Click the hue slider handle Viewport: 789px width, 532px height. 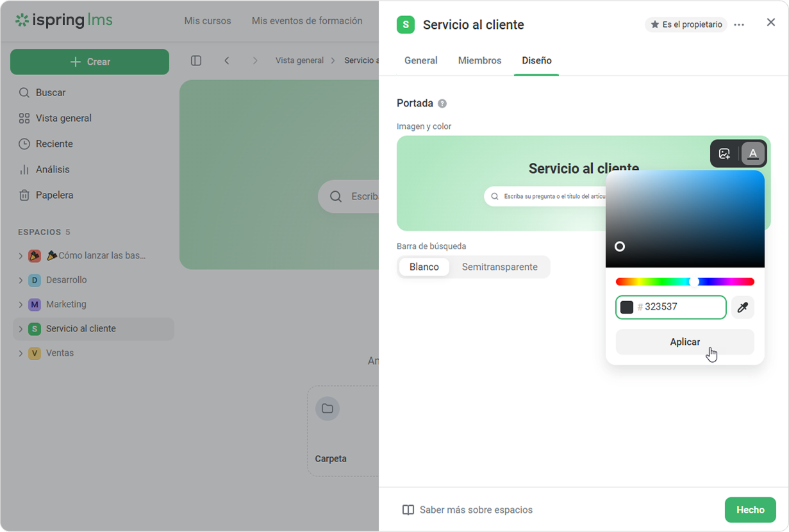click(x=693, y=282)
